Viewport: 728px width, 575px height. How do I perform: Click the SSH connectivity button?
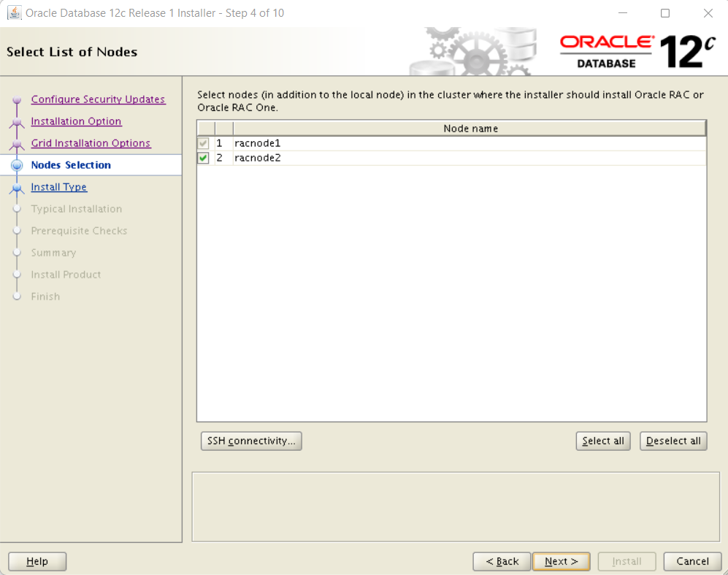(251, 441)
